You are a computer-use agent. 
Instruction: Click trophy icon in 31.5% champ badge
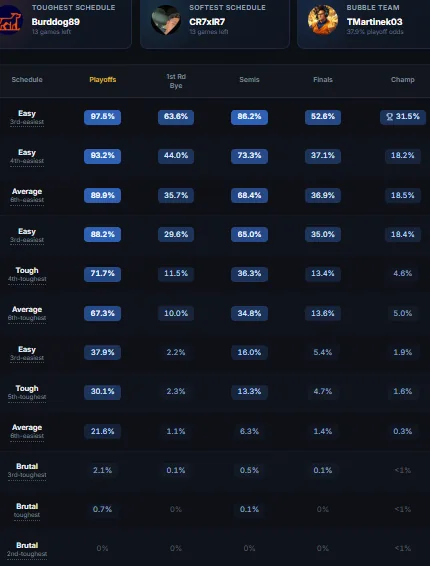pos(390,117)
